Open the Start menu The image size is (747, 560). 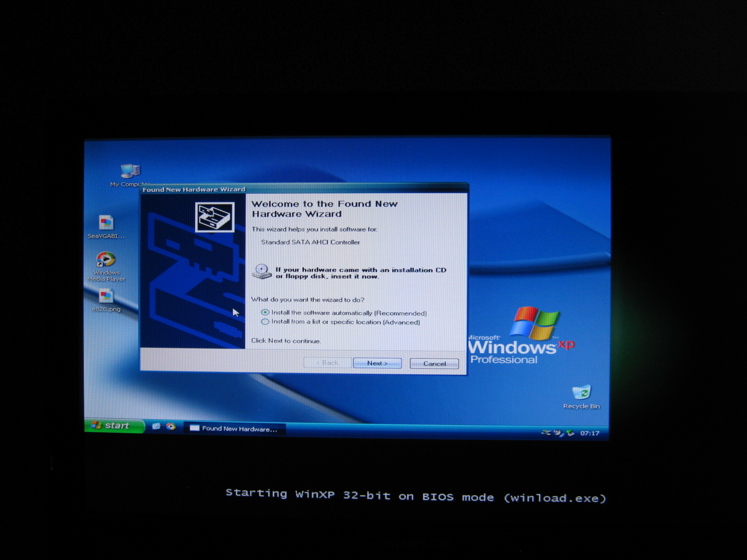point(114,426)
